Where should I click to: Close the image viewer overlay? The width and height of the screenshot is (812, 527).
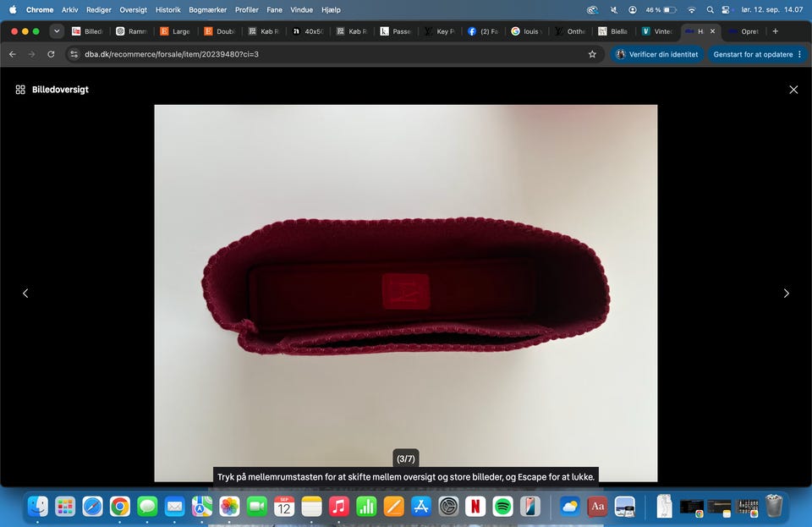(x=793, y=90)
